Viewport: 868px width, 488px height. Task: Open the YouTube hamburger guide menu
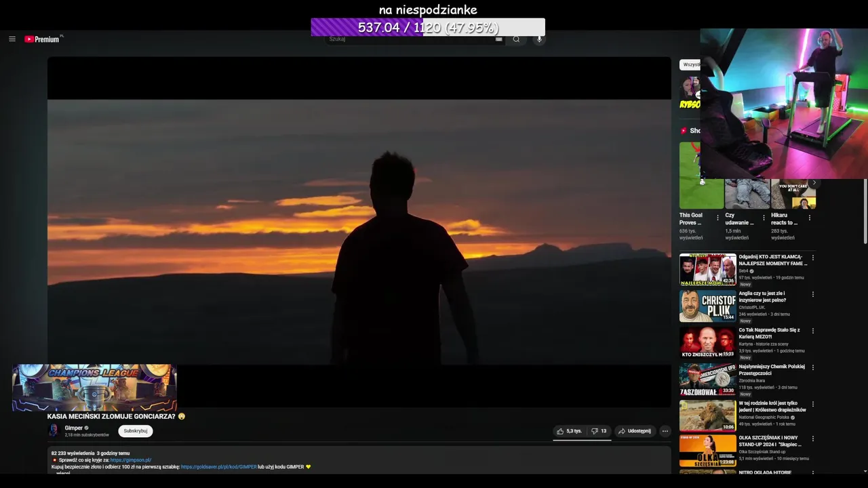coord(12,39)
